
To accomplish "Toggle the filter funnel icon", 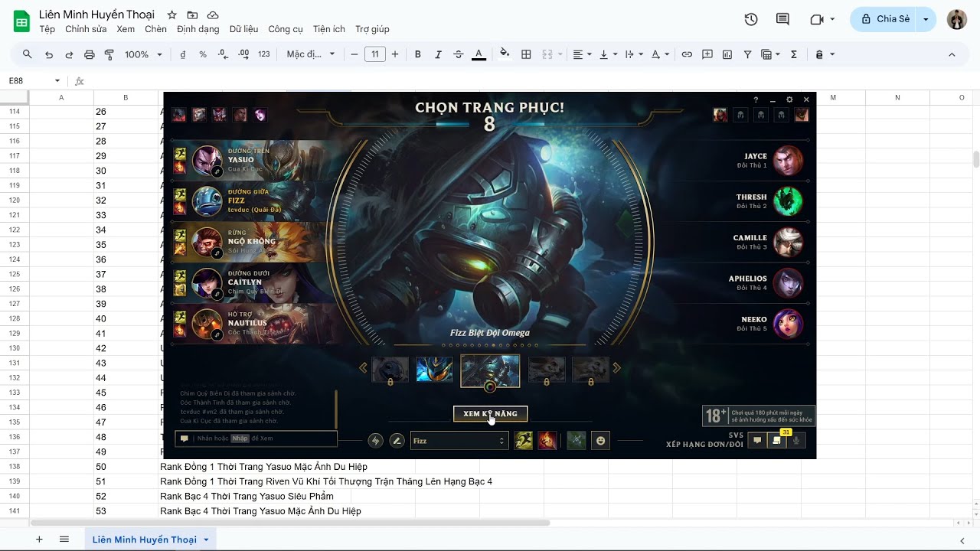I will point(748,54).
